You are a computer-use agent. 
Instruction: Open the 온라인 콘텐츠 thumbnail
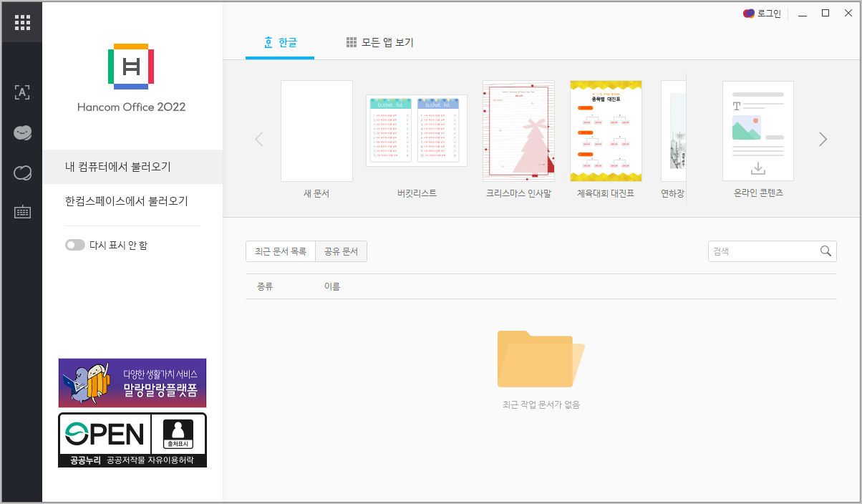tap(758, 131)
